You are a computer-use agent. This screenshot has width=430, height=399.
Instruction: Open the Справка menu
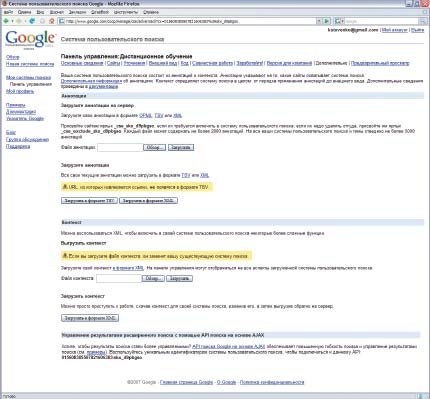(151, 12)
